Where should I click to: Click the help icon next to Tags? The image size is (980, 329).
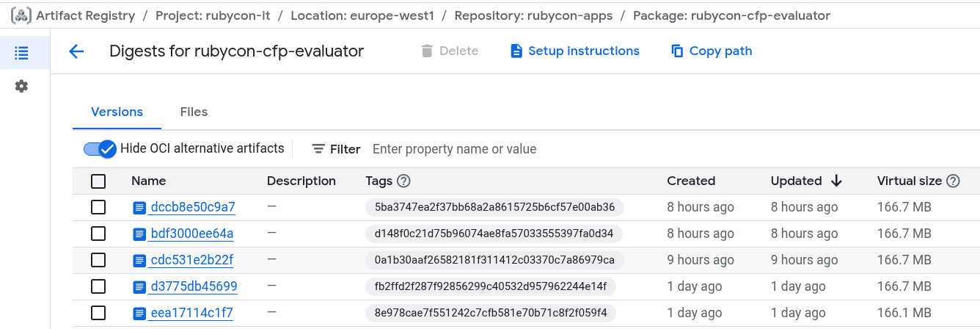tap(403, 181)
